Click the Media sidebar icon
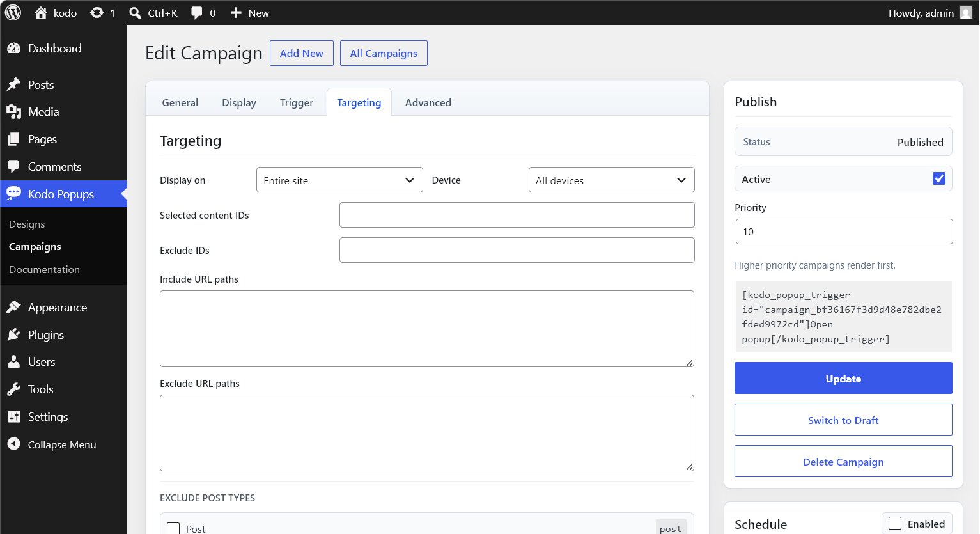 14,112
